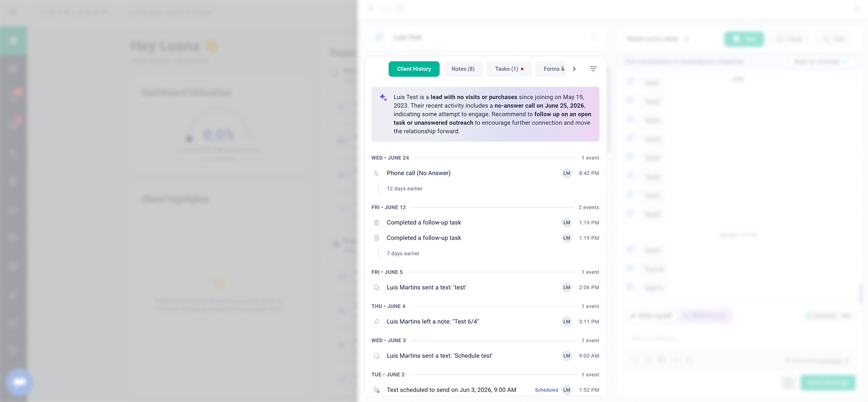Switch to the Notes (8) tab
This screenshot has width=868, height=402.
(463, 69)
